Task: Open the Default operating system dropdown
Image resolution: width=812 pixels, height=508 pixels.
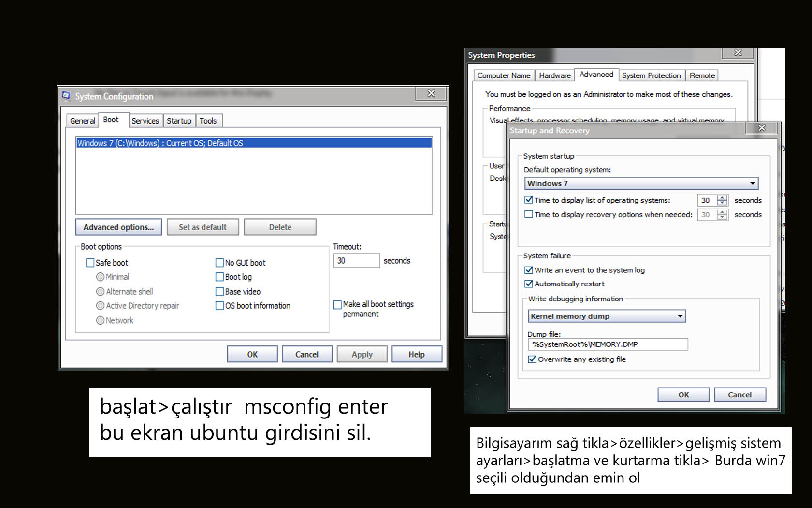Action: click(x=641, y=183)
